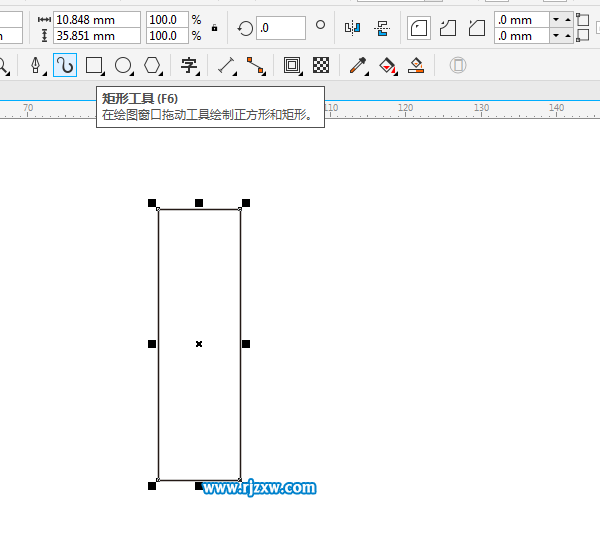Select the Interactive Fill bucket tool
Viewport: 600px width, 541px height.
[387, 66]
